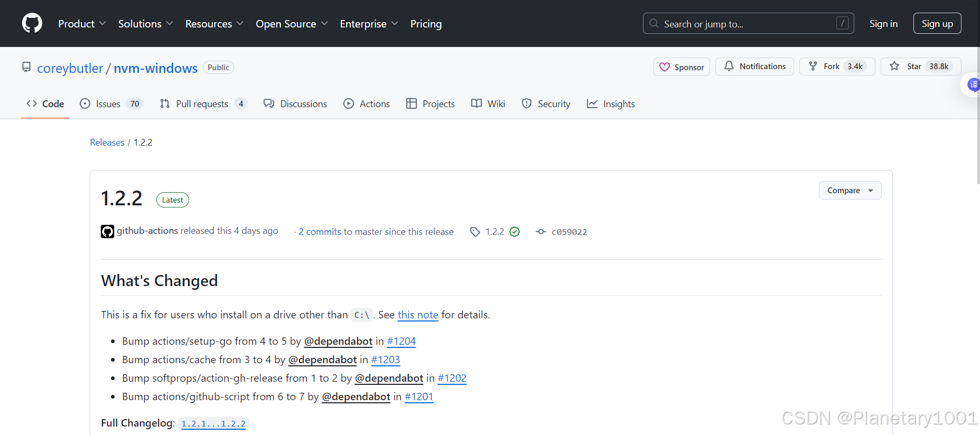Open the 1.2.1...1.2.2 changelog link
The height and width of the screenshot is (435, 980).
(213, 423)
